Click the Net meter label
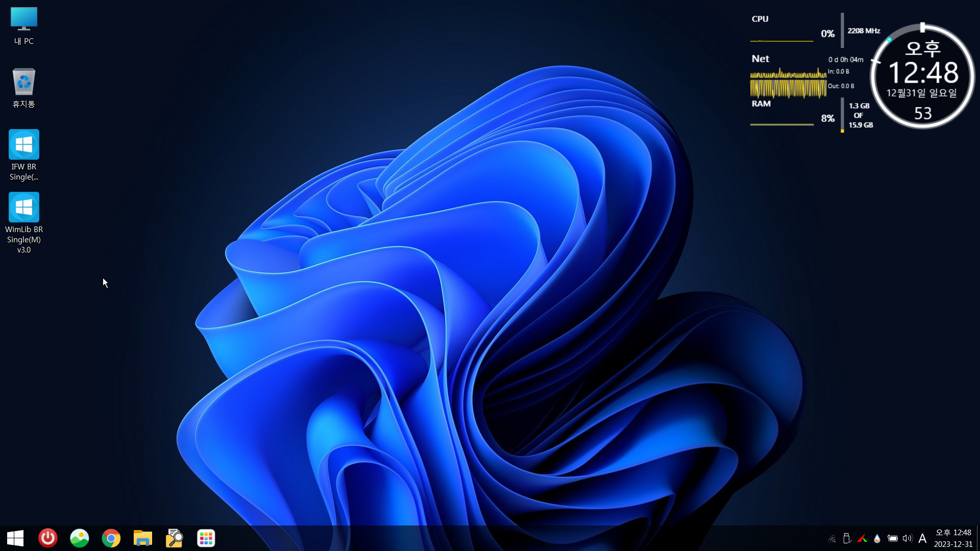Viewport: 980px width, 551px height. [760, 59]
